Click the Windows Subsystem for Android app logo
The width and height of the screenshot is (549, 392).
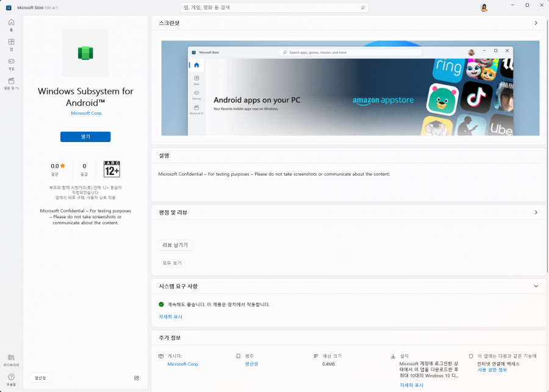(x=85, y=53)
